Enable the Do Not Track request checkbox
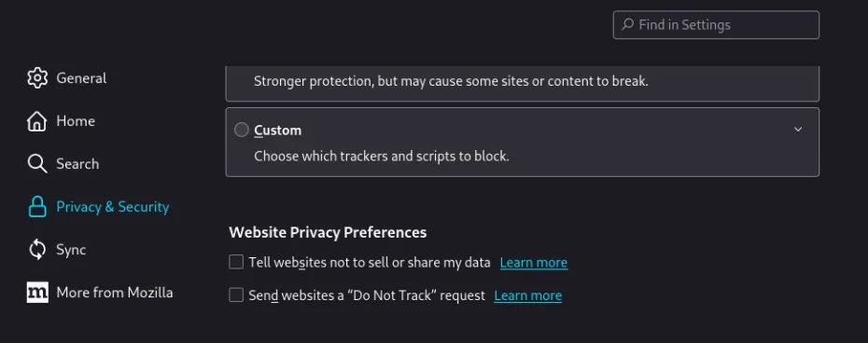The width and height of the screenshot is (868, 343). [x=236, y=295]
